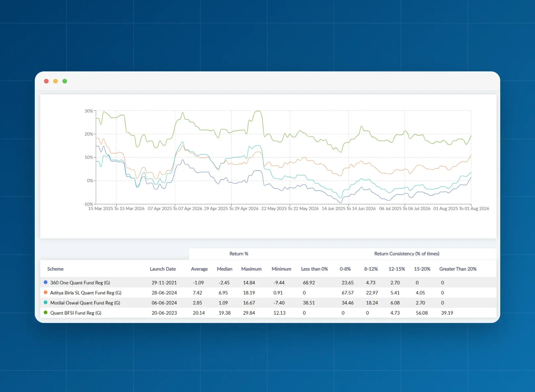This screenshot has height=392, width=535.
Task: Click the Less than 0% value 68.92
Action: point(309,283)
